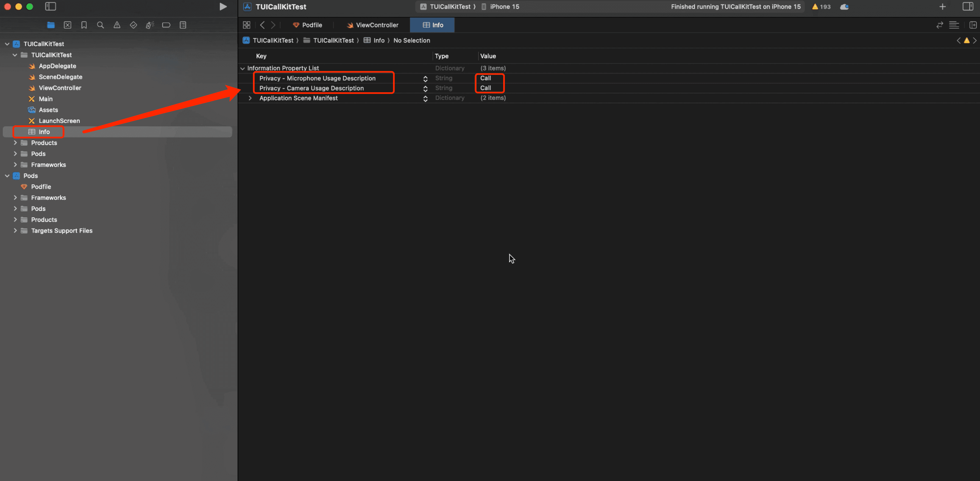This screenshot has height=481, width=980.
Task: Toggle the navigator sidebar panel
Action: click(x=50, y=7)
